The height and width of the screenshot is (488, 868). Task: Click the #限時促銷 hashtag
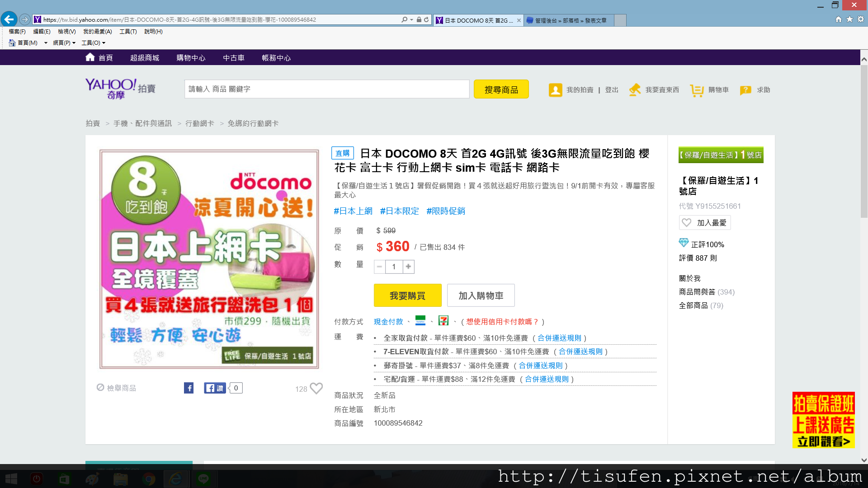coord(446,211)
